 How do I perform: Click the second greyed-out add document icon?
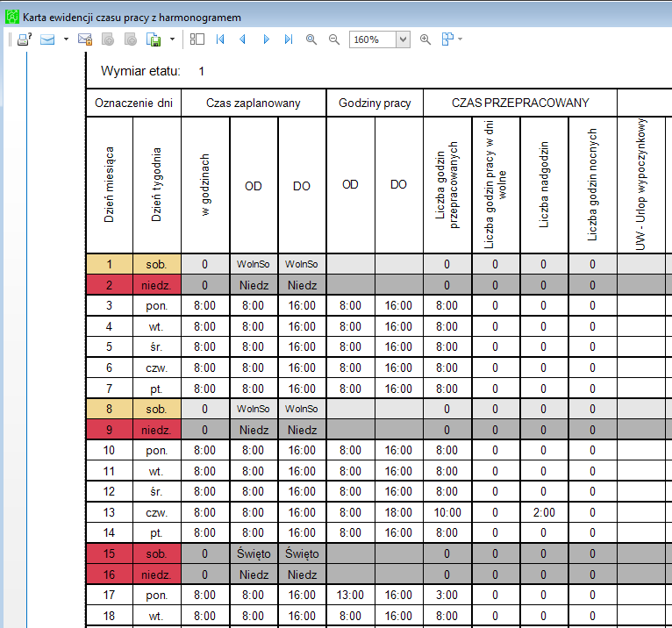click(x=131, y=39)
